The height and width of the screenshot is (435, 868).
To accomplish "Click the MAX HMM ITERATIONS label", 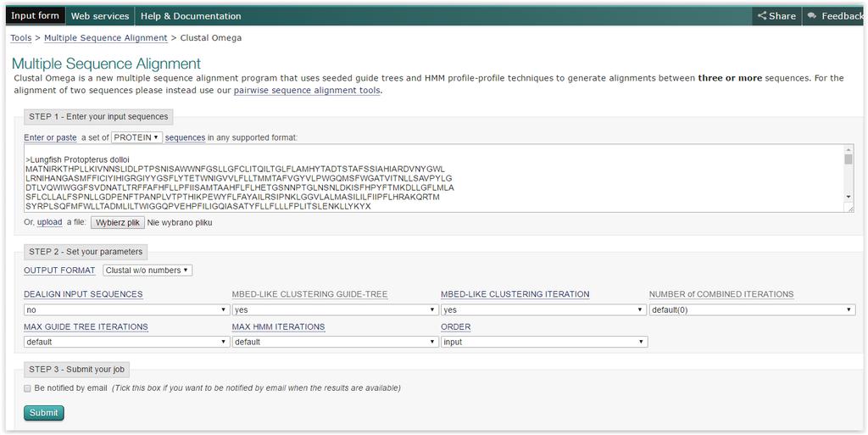I will [278, 326].
